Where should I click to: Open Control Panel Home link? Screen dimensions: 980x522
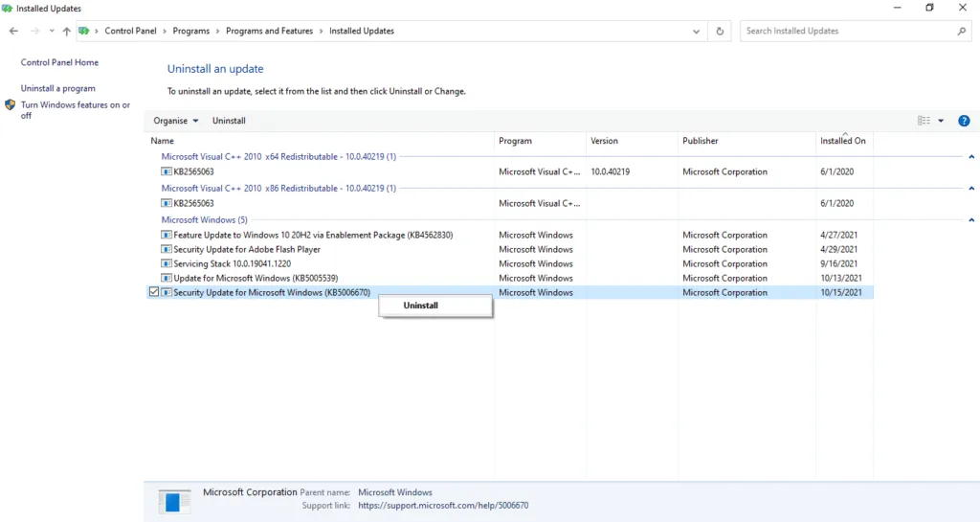59,62
